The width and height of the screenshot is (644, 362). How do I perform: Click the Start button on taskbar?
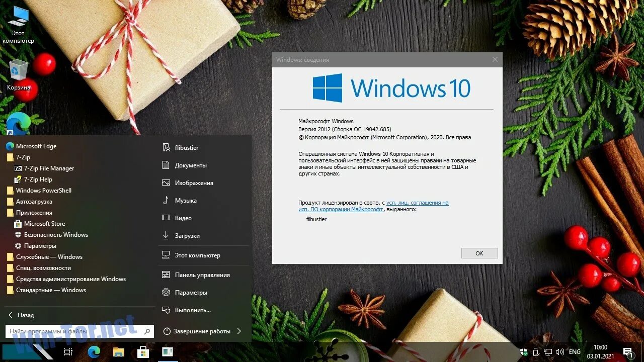28,352
